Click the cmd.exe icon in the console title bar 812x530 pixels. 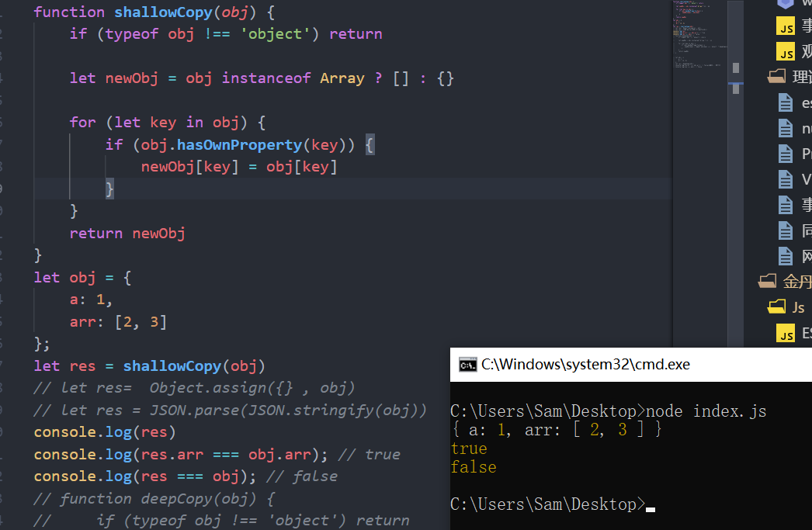467,365
